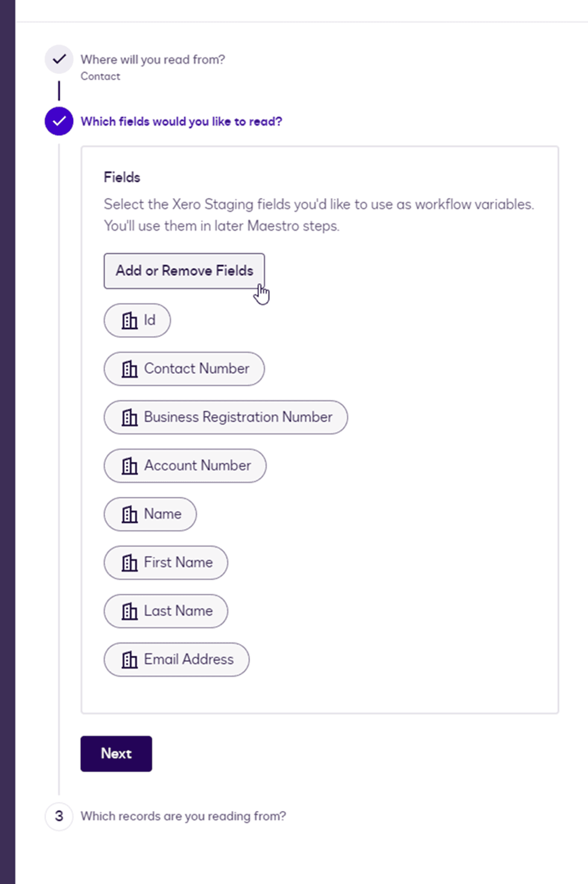The height and width of the screenshot is (884, 588).
Task: Collapse "Which fields would you like to read?" step
Action: pos(181,121)
